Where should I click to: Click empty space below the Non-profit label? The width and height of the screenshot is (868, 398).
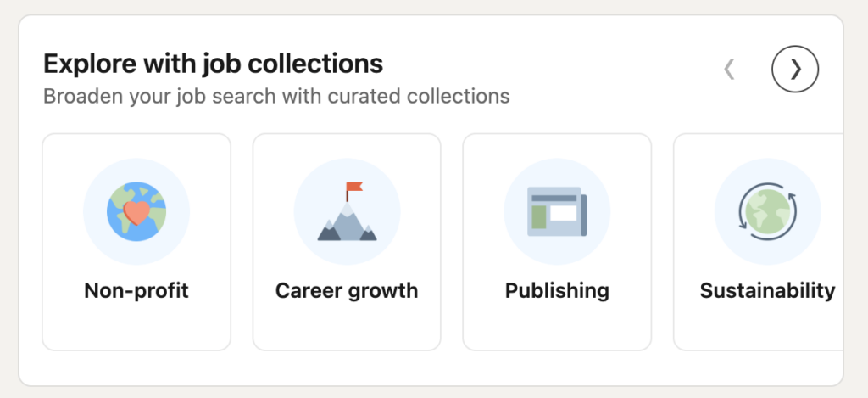(136, 327)
